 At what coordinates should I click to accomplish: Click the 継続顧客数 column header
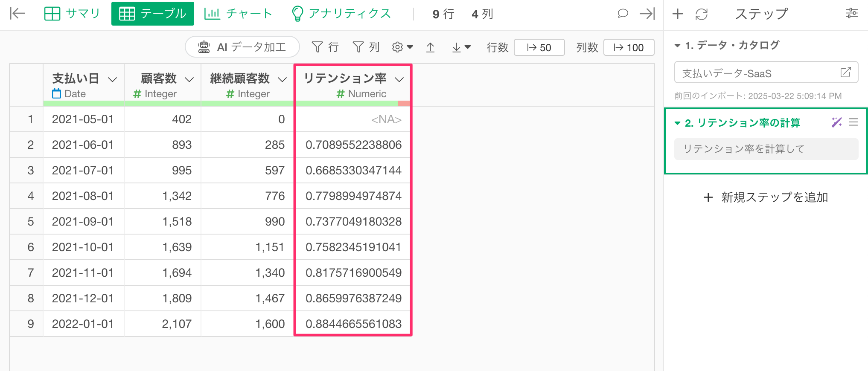coord(248,85)
